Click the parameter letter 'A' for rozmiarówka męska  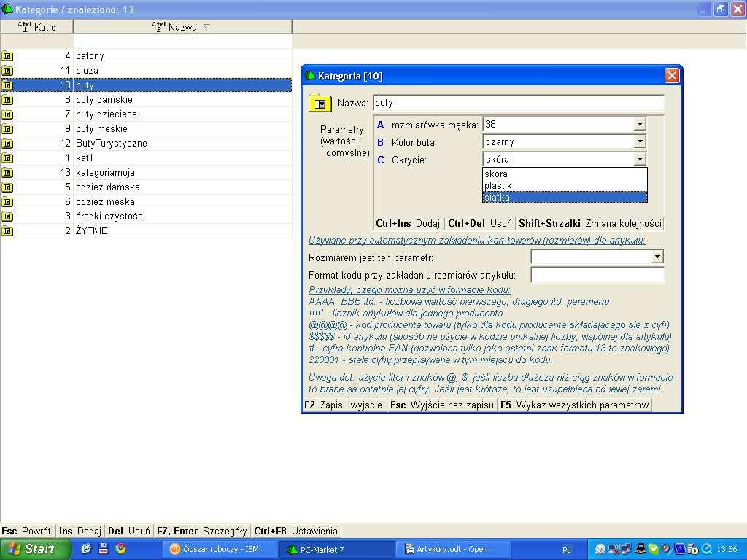[x=380, y=125]
